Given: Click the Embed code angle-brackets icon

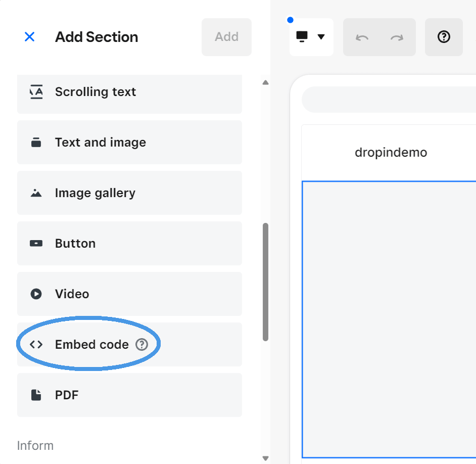Looking at the screenshot, I should [x=36, y=344].
